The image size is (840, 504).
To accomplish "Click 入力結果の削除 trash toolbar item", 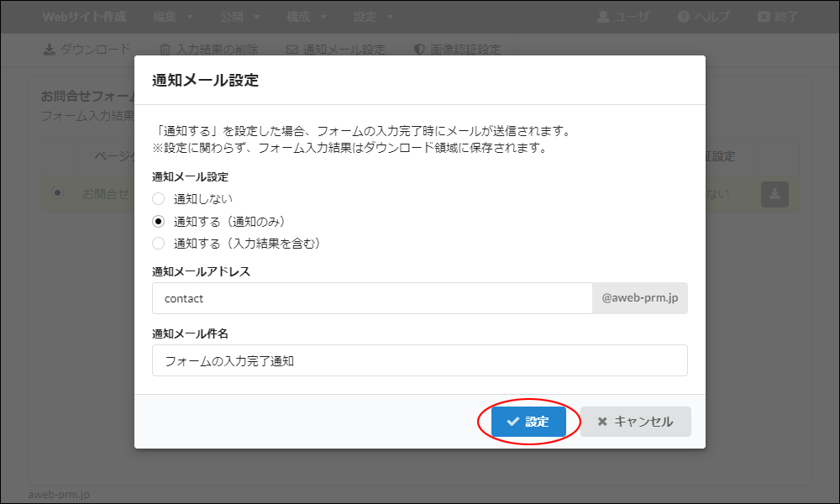I will tap(209, 50).
